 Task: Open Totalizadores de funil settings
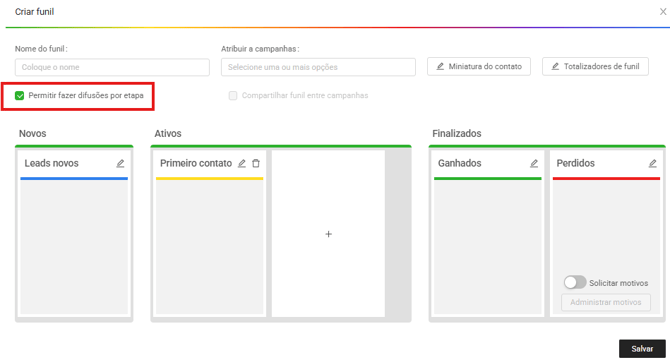coord(595,67)
